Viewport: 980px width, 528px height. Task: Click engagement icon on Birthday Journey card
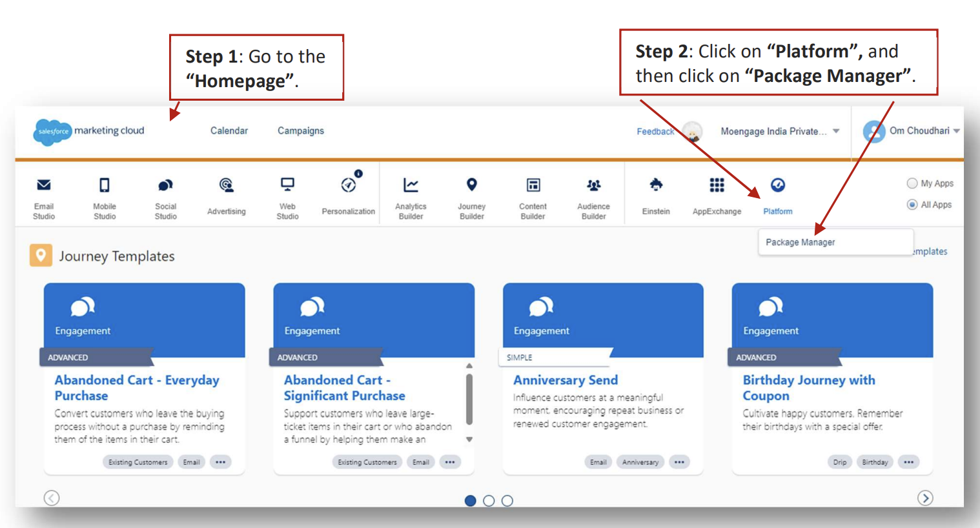point(771,307)
